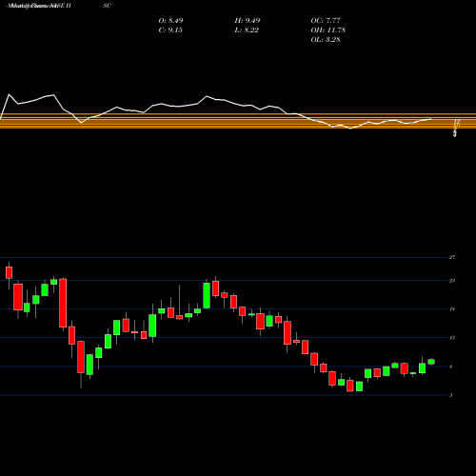The image size is (476, 476).
Task: Click the price axis label 23
Action: (x=452, y=281)
